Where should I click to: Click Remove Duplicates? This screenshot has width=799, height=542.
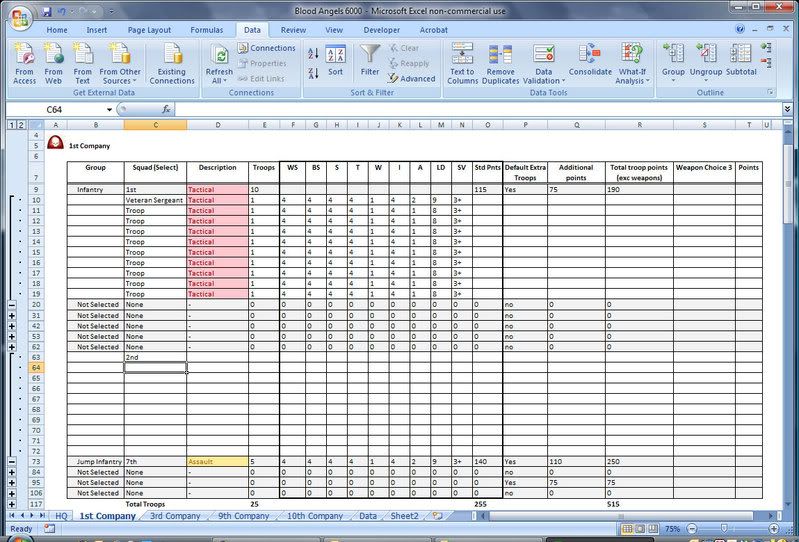pyautogui.click(x=500, y=64)
